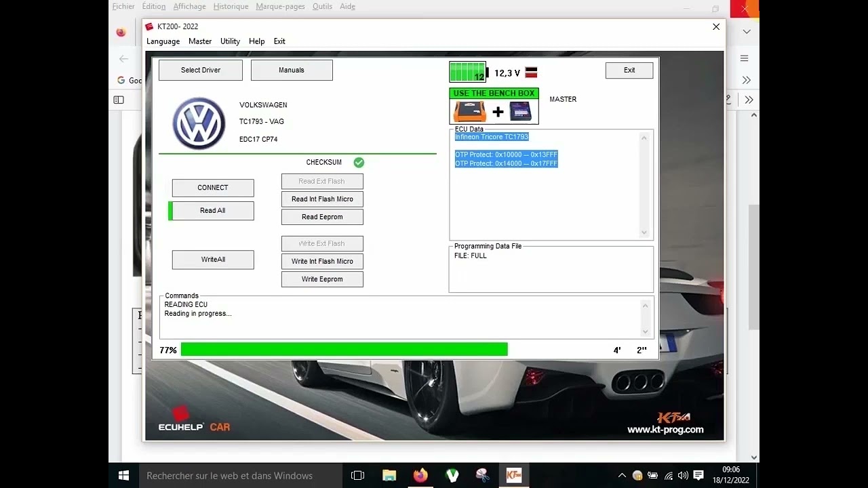Click the volume speaker tray icon
The width and height of the screenshot is (868, 488).
[683, 476]
